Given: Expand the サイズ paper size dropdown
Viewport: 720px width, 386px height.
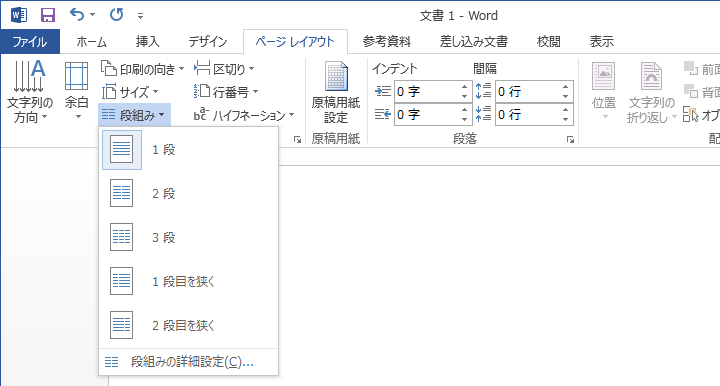Looking at the screenshot, I should pyautogui.click(x=130, y=92).
